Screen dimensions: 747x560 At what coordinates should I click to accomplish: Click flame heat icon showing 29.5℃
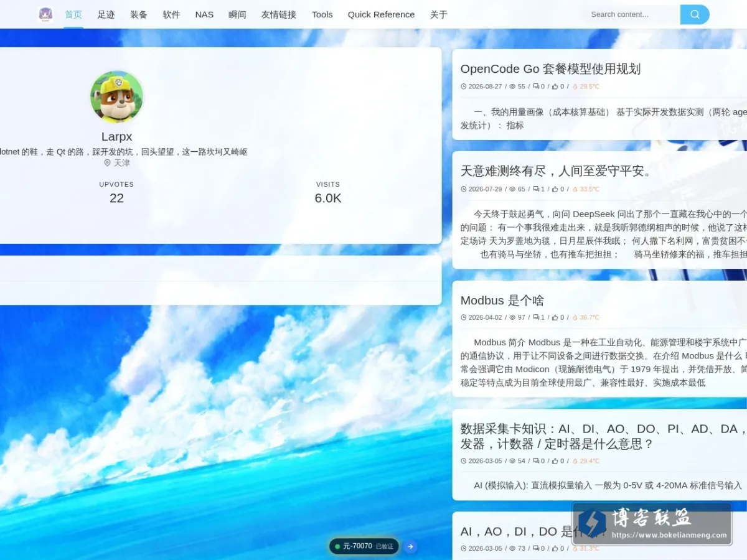tap(575, 86)
